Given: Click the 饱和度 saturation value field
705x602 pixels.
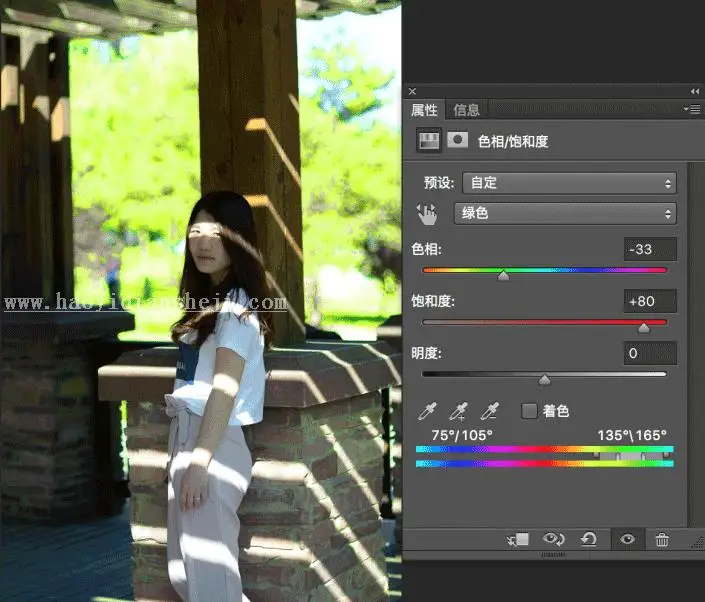Looking at the screenshot, I should [x=650, y=301].
